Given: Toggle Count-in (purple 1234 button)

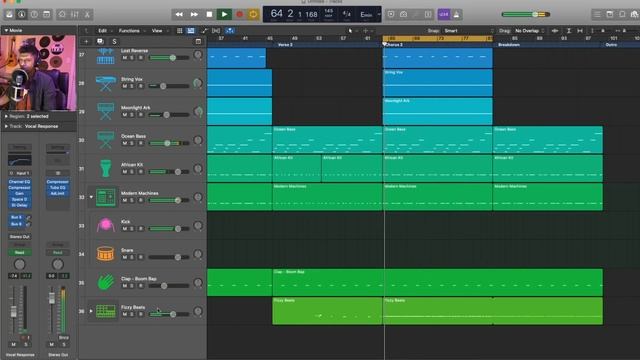Looking at the screenshot, I should point(443,14).
